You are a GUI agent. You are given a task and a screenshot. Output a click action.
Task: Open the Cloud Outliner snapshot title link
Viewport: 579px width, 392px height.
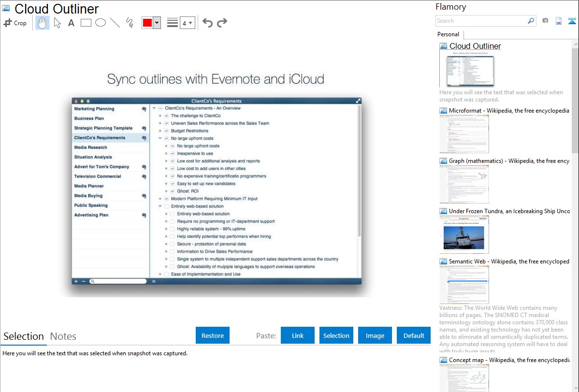click(475, 46)
